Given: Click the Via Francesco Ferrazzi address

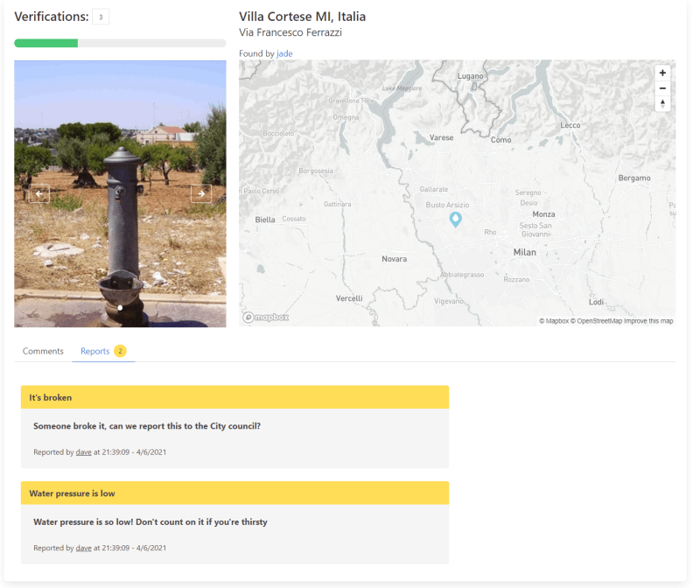Looking at the screenshot, I should pyautogui.click(x=290, y=32).
